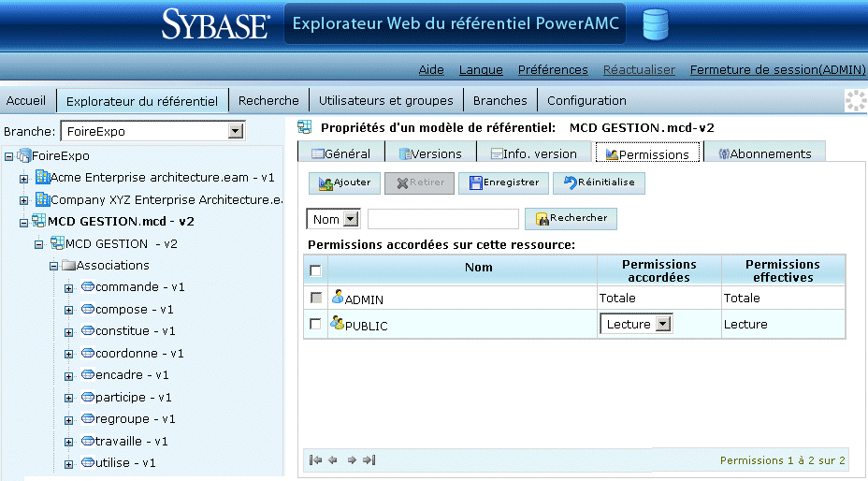868x481 pixels.
Task: Select the Explorateur du référentiel tab
Action: point(142,101)
